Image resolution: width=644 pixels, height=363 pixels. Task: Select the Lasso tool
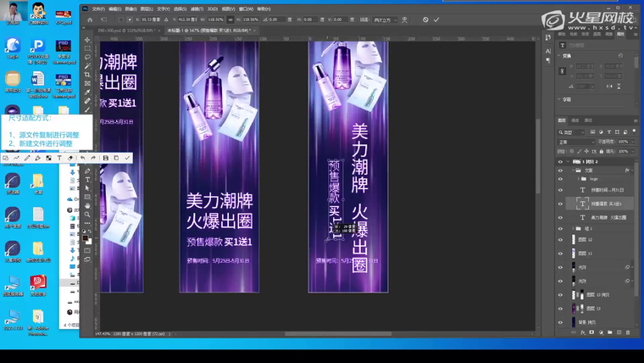pyautogui.click(x=87, y=57)
